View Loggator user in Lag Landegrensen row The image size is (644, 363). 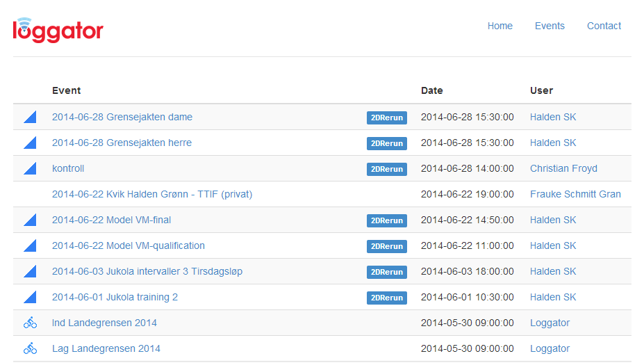click(x=550, y=348)
